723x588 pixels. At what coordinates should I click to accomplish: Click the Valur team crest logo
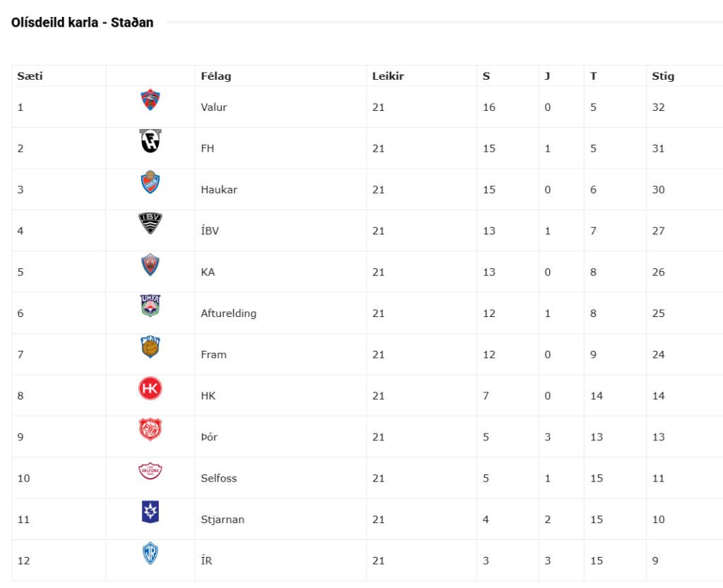(150, 100)
